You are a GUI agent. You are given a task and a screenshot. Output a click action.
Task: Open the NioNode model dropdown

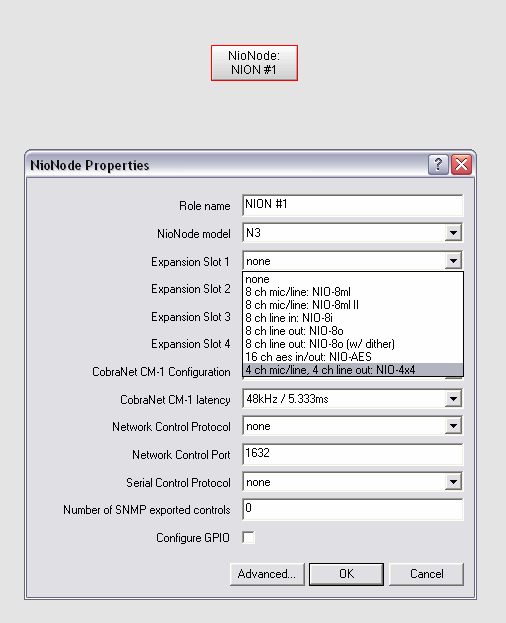(x=453, y=233)
